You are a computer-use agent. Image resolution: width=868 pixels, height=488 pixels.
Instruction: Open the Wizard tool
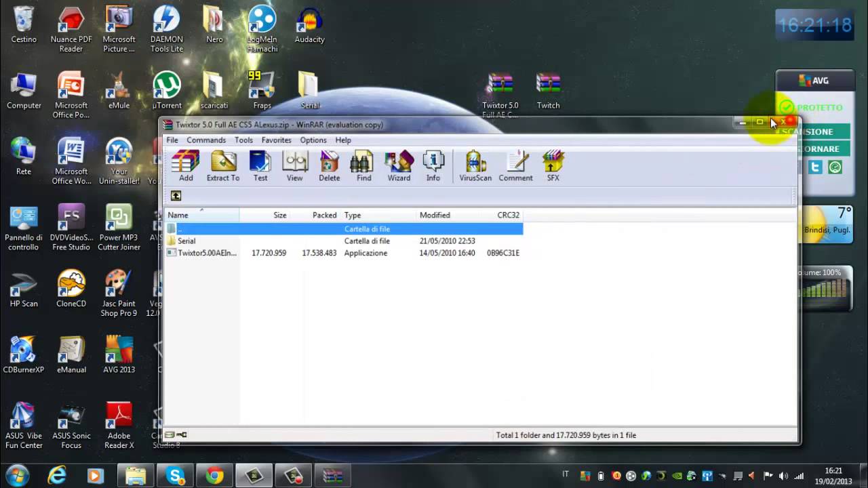pos(399,166)
